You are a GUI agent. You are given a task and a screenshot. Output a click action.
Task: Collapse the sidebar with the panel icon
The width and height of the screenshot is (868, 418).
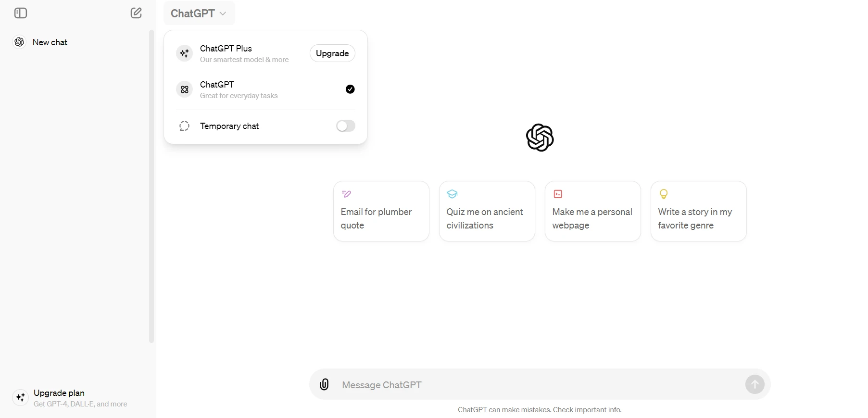tap(21, 13)
